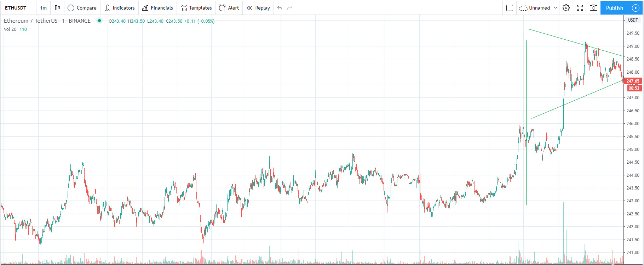Open the USDT currency selector on price axis
Screen dimensions: 644x265
(633, 20)
